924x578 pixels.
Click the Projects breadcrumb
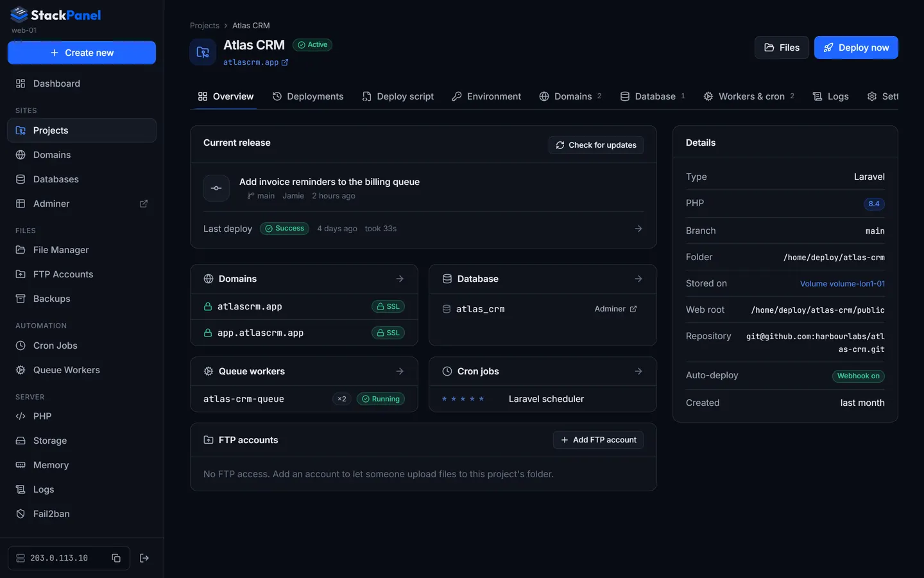point(205,26)
